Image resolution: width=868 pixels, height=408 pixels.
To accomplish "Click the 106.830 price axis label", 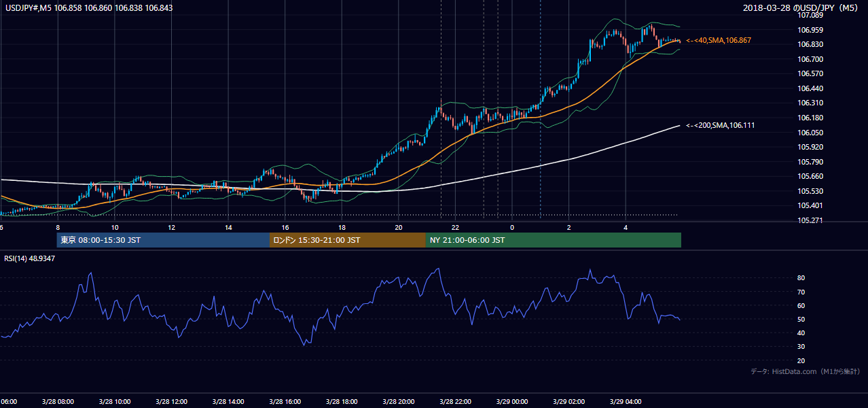I will pos(810,44).
